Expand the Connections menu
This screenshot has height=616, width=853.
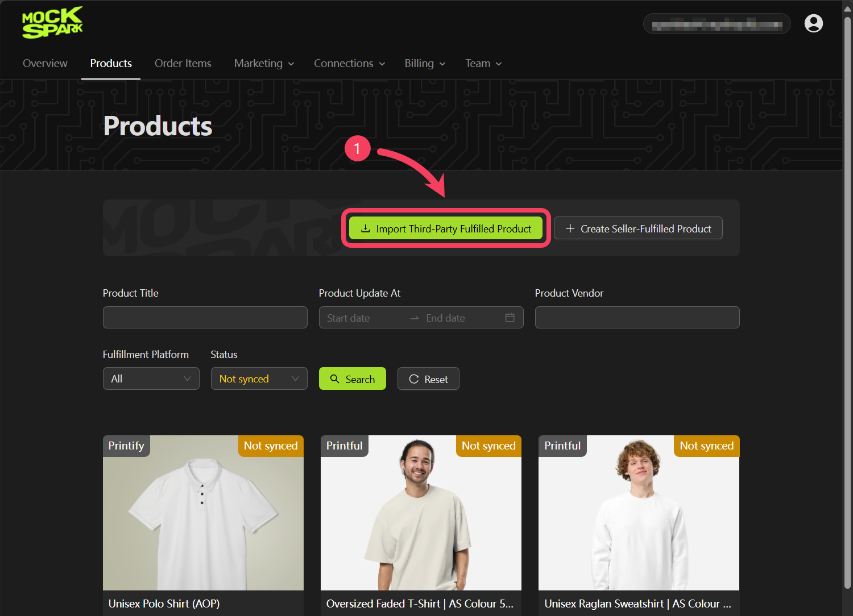click(x=350, y=64)
